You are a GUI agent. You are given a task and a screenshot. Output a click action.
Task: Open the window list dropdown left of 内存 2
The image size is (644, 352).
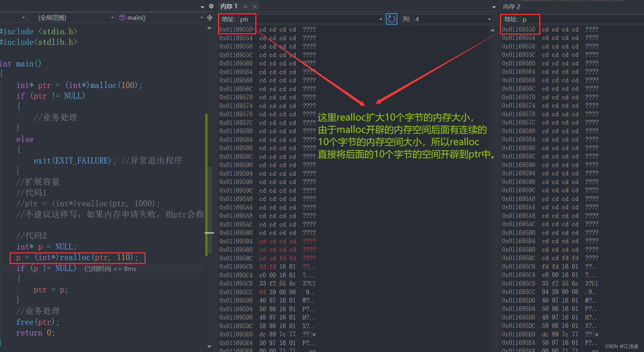point(494,7)
